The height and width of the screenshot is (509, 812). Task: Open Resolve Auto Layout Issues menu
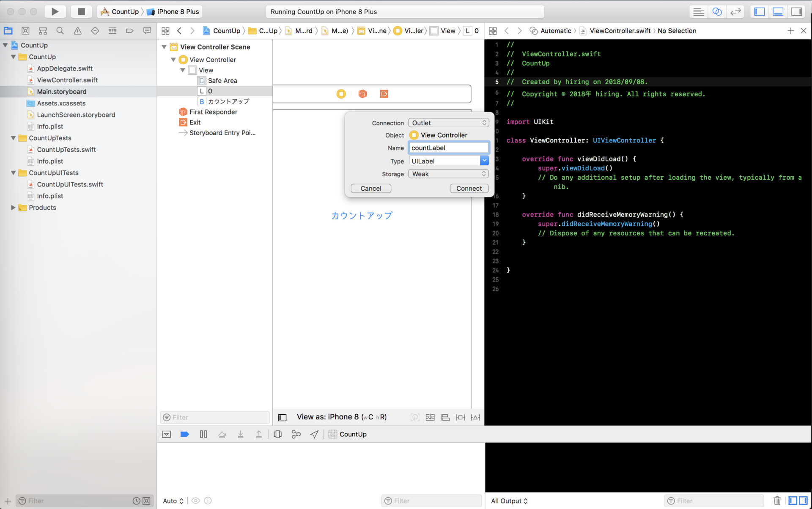[475, 418]
